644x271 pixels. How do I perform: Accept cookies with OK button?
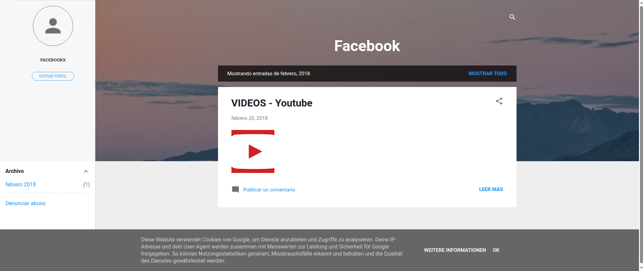pyautogui.click(x=496, y=250)
